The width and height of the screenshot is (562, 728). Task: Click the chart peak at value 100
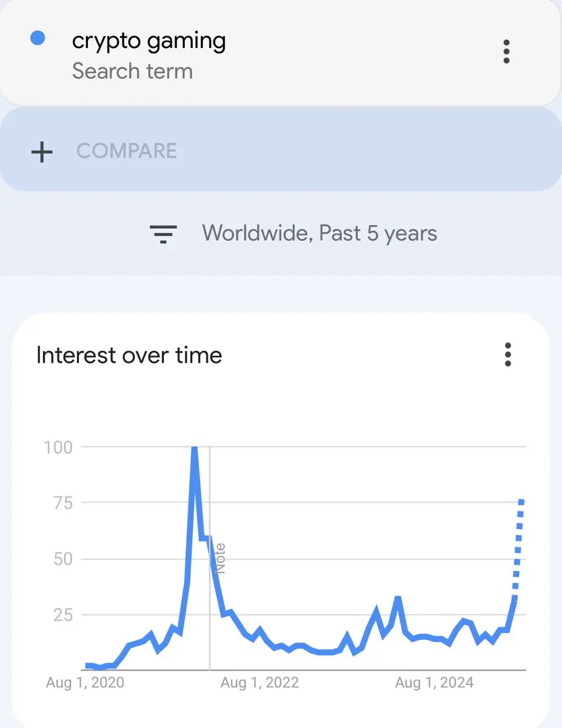[194, 449]
